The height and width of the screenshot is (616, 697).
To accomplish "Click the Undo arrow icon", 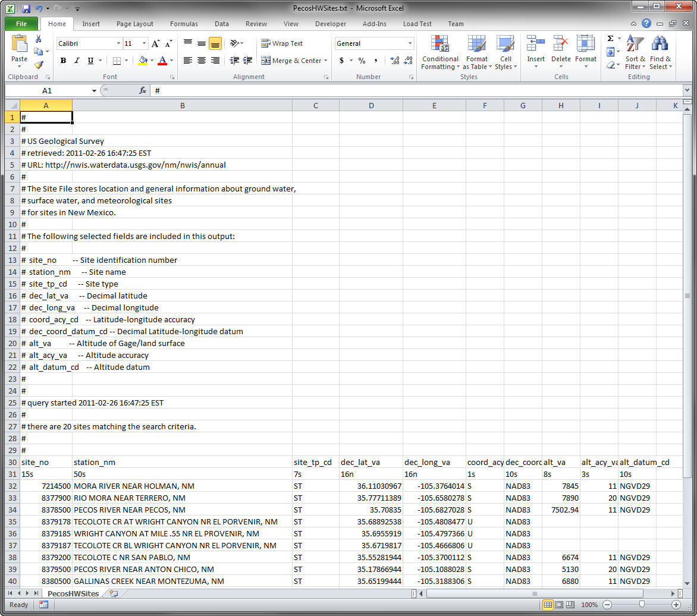I will [39, 8].
